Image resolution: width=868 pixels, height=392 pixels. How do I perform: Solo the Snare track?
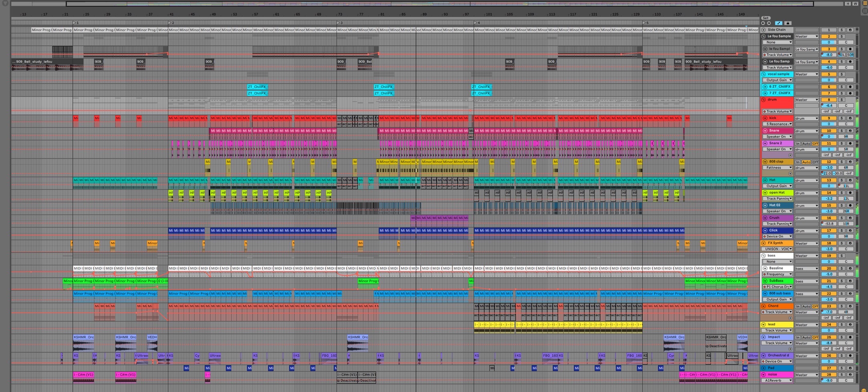[842, 131]
